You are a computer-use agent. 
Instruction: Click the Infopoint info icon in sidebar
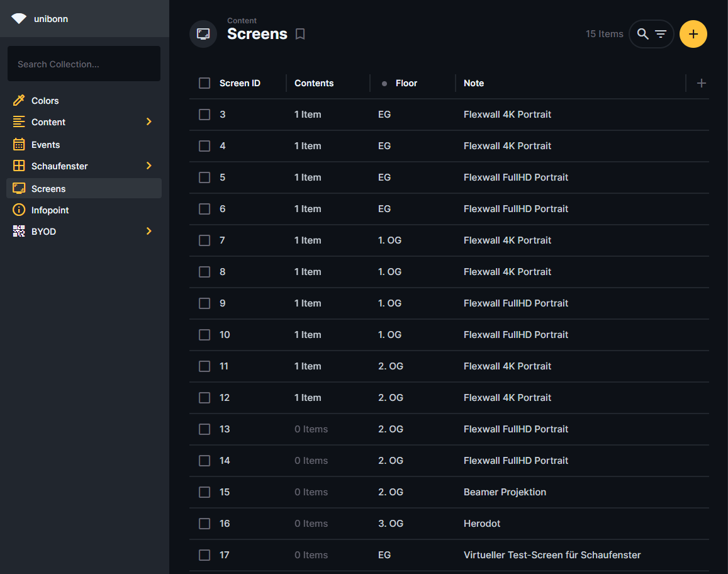[x=19, y=210]
